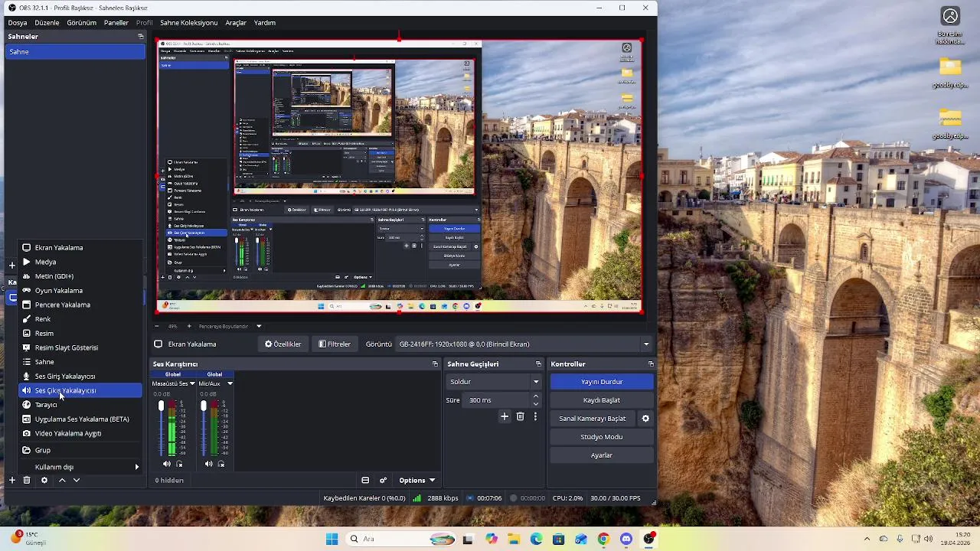980x551 pixels.
Task: Select Renk source entry
Action: tap(80, 319)
